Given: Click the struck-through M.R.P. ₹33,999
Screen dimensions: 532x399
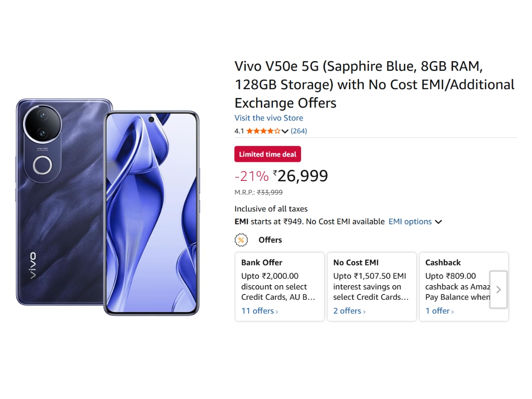Looking at the screenshot, I should pos(270,192).
